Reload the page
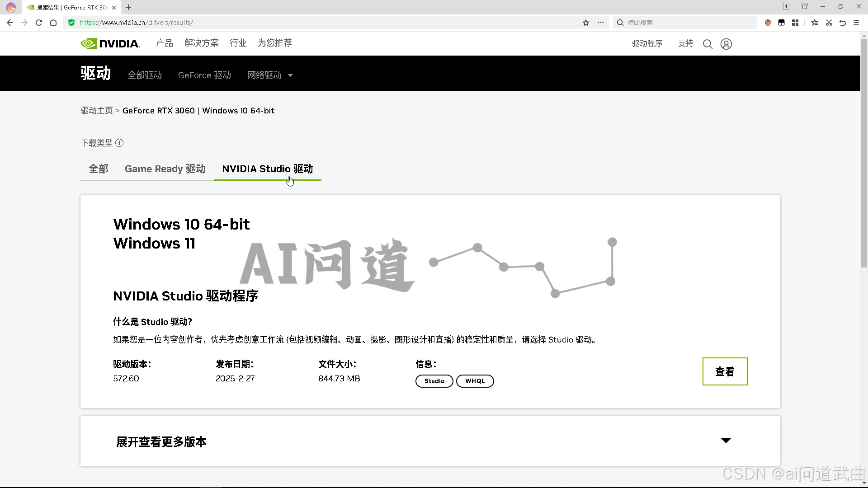The width and height of the screenshot is (868, 488). coord(39,23)
